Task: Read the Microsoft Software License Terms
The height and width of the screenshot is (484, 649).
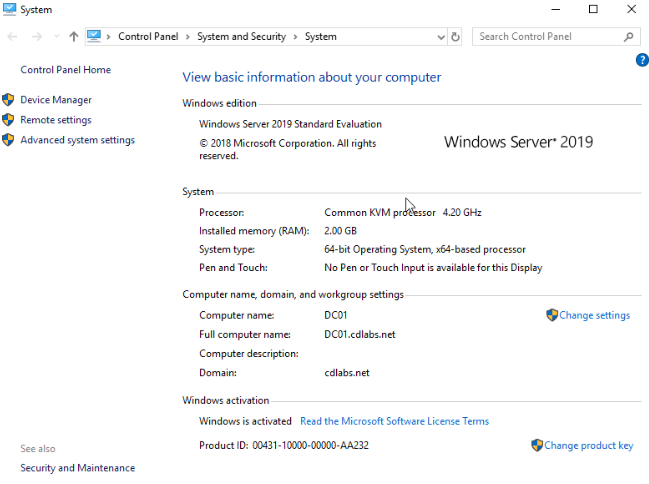Action: [394, 421]
